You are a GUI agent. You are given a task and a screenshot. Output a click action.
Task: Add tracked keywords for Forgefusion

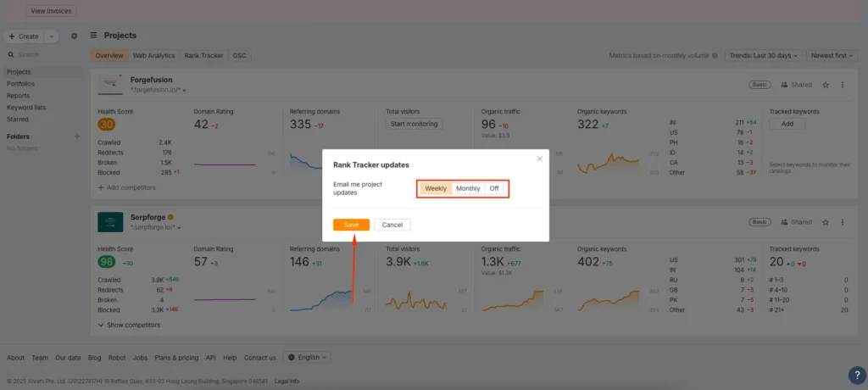point(787,124)
